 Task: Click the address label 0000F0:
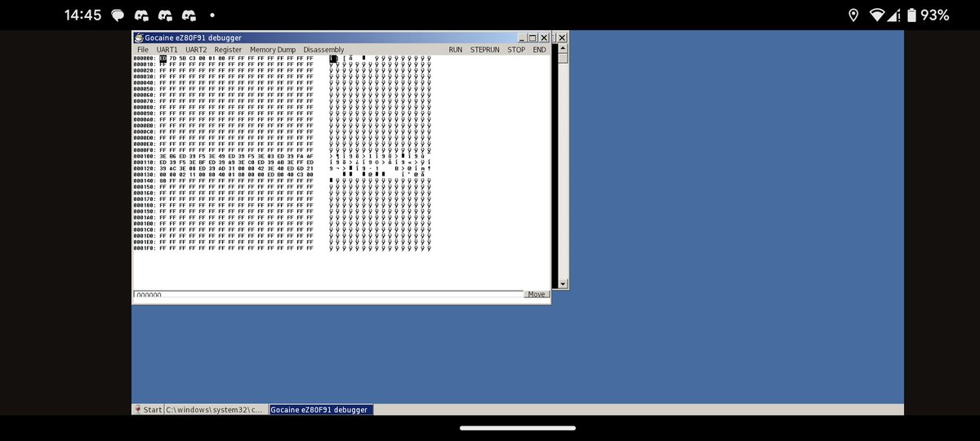click(x=145, y=150)
